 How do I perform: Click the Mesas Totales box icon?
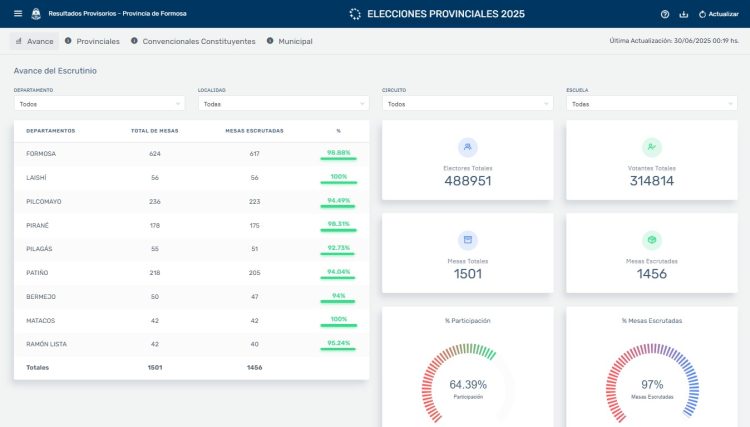[468, 240]
